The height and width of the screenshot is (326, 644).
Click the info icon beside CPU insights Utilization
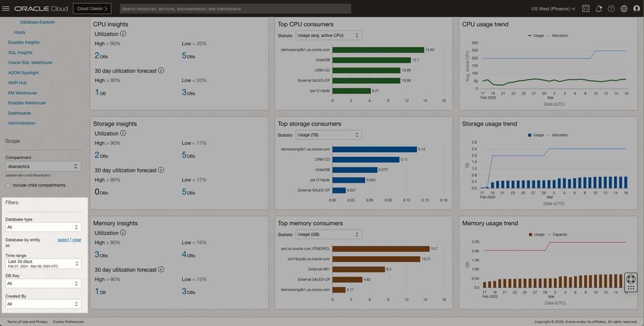(x=123, y=34)
